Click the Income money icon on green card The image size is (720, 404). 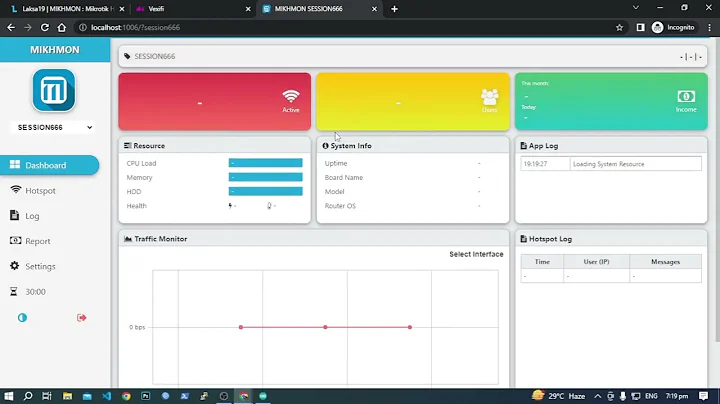click(686, 96)
